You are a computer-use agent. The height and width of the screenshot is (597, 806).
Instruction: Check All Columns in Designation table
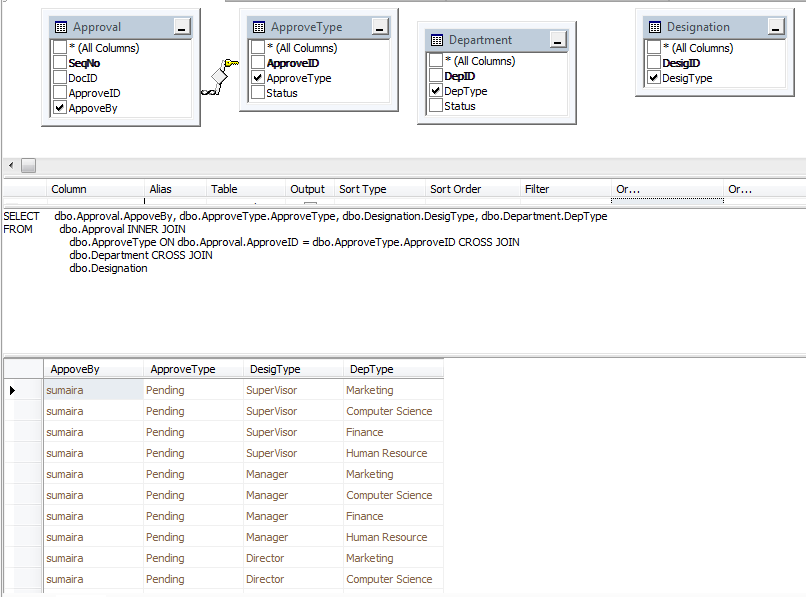tap(654, 48)
